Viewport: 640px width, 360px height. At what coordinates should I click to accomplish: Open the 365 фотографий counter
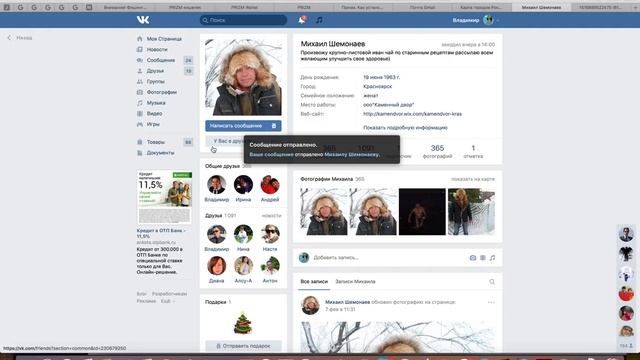tap(437, 151)
